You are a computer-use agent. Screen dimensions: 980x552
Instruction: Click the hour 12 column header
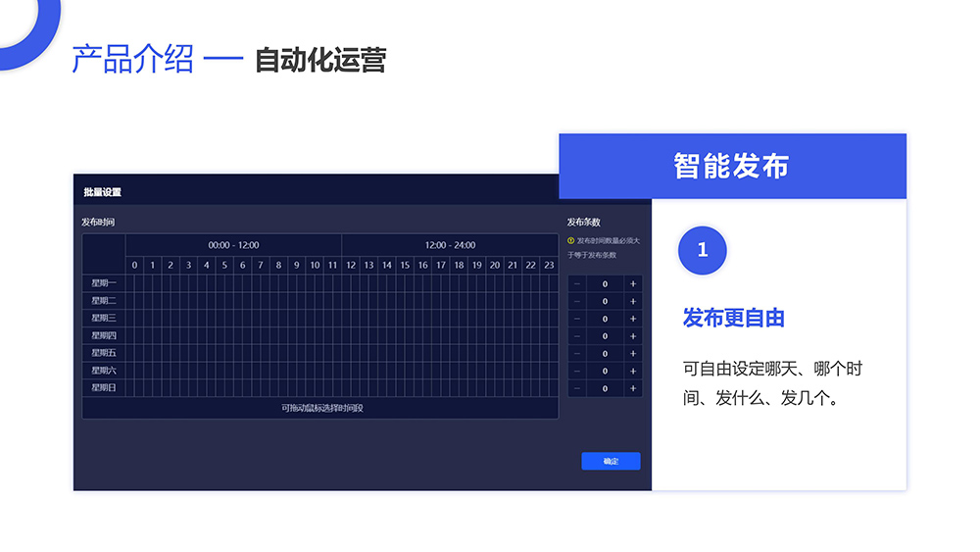pyautogui.click(x=351, y=265)
